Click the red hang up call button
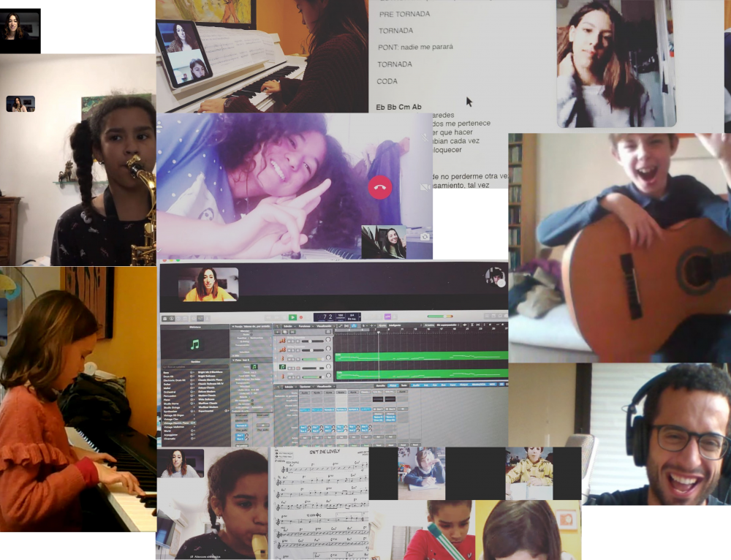 [x=379, y=187]
